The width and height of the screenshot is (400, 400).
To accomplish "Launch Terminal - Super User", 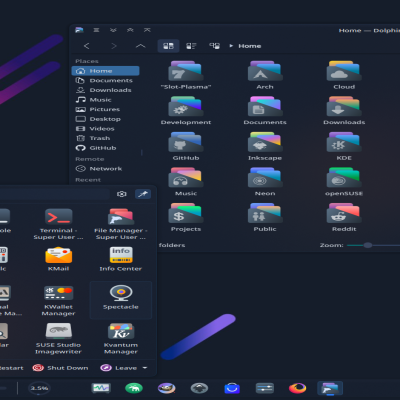I will 58,224.
